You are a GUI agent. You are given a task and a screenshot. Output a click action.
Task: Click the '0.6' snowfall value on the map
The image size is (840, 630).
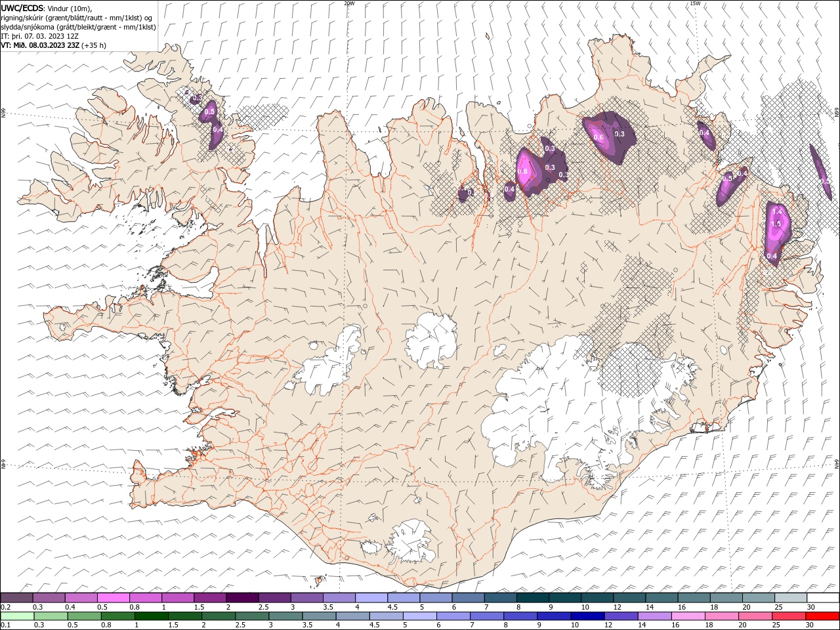[x=598, y=138]
